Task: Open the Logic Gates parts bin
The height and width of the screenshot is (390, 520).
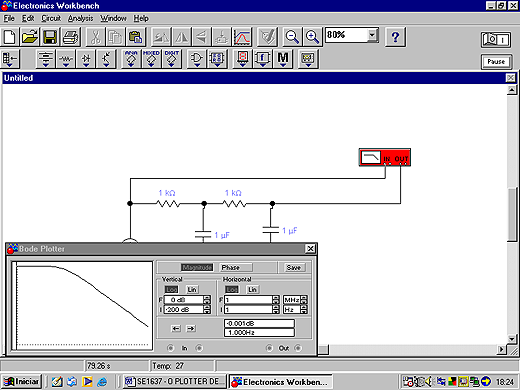Action: coord(196,59)
